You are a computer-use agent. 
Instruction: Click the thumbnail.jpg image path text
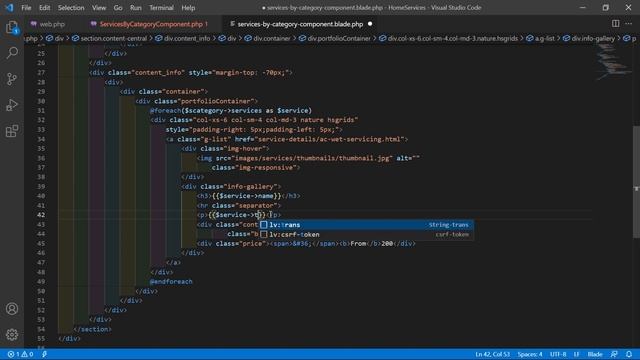311,158
